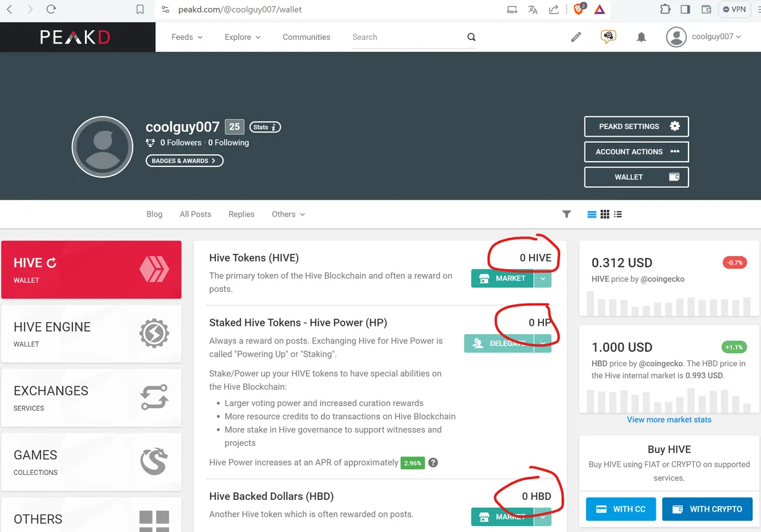Click the Delegate button for Hive Power
Viewport: 761px width, 532px height.
click(x=499, y=344)
